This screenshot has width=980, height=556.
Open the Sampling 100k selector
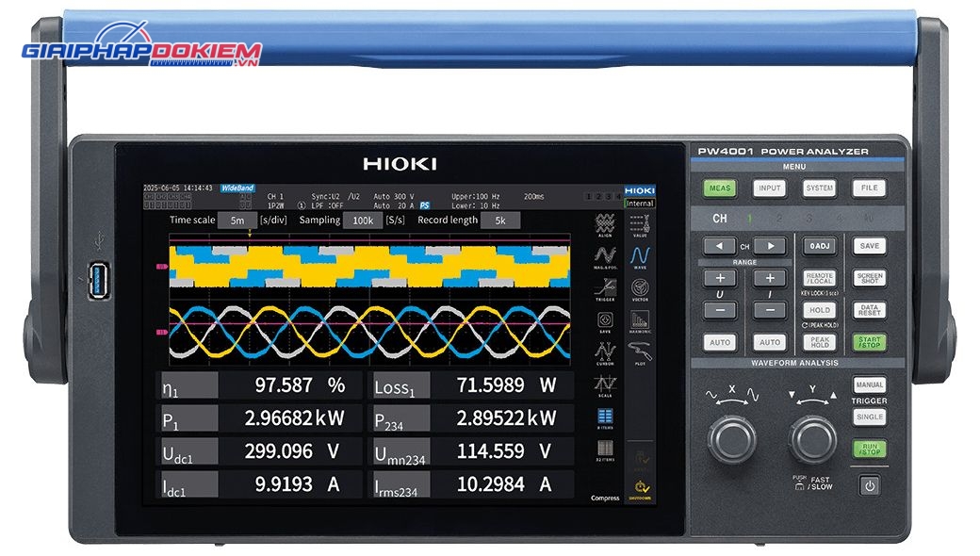click(363, 221)
